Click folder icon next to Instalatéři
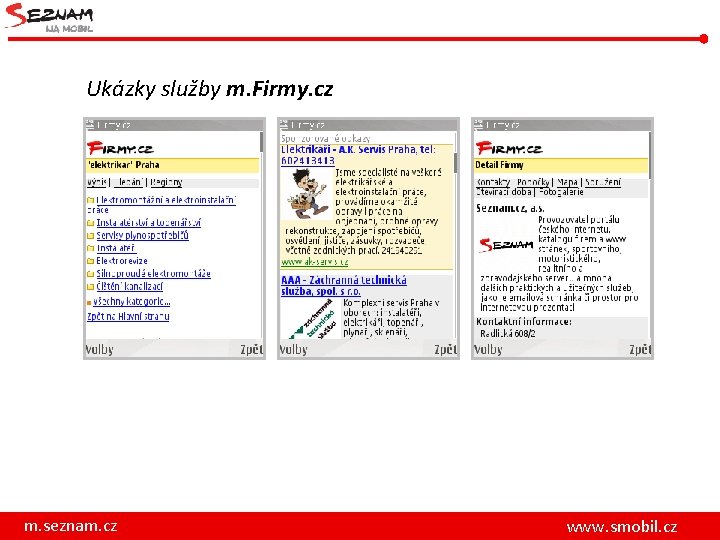720x540 pixels. [90, 248]
